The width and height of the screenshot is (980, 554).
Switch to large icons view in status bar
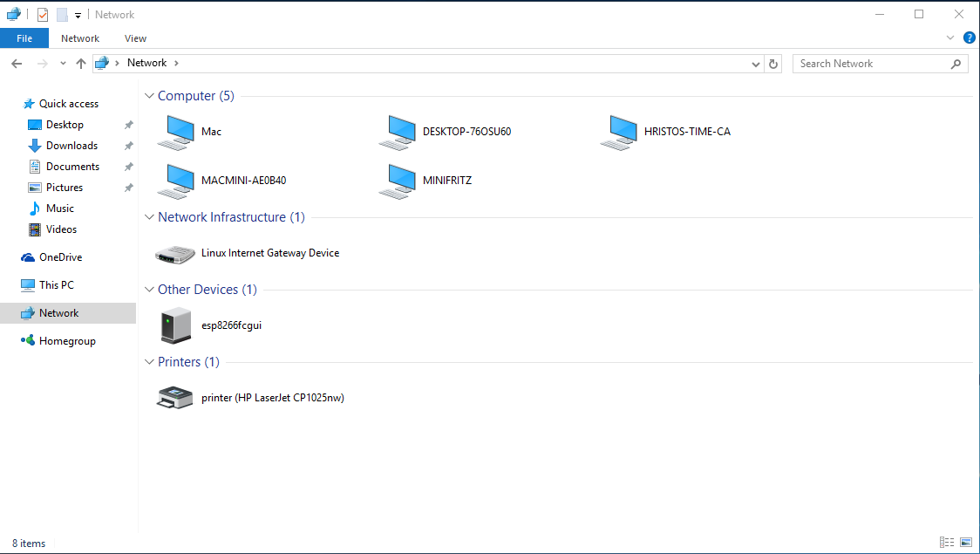966,542
